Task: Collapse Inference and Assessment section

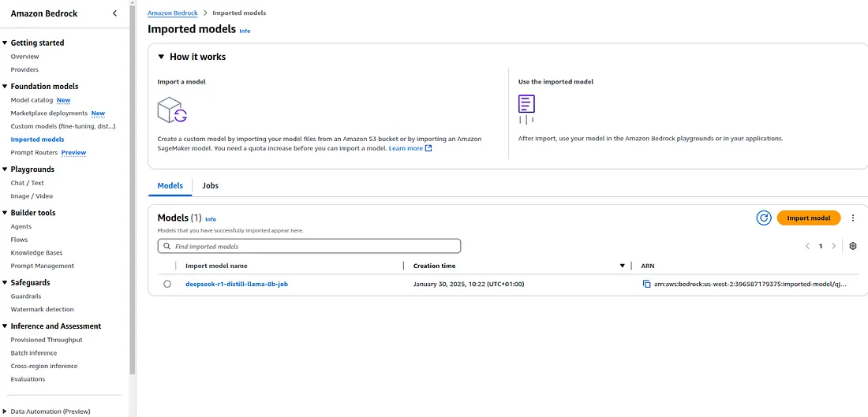Action: [5, 326]
